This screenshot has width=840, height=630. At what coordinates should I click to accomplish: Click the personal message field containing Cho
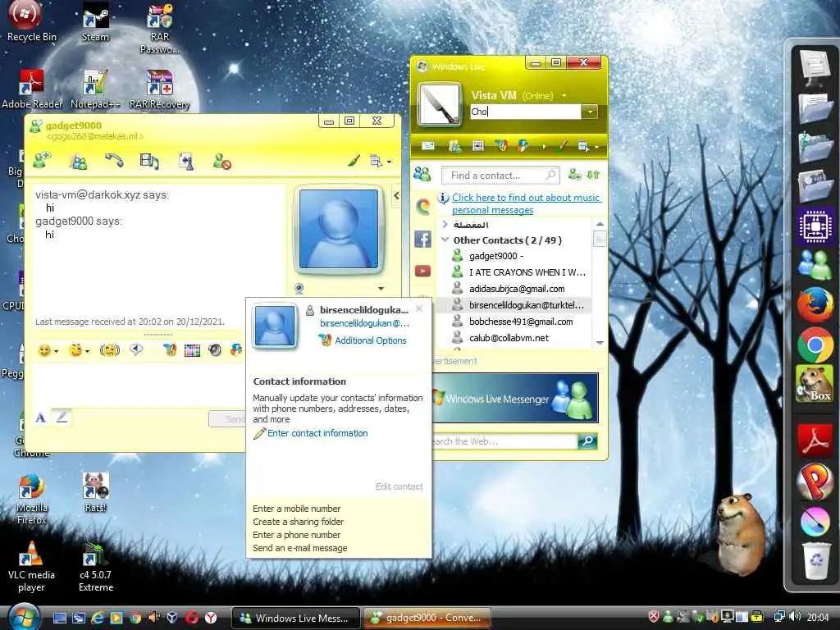coord(526,112)
